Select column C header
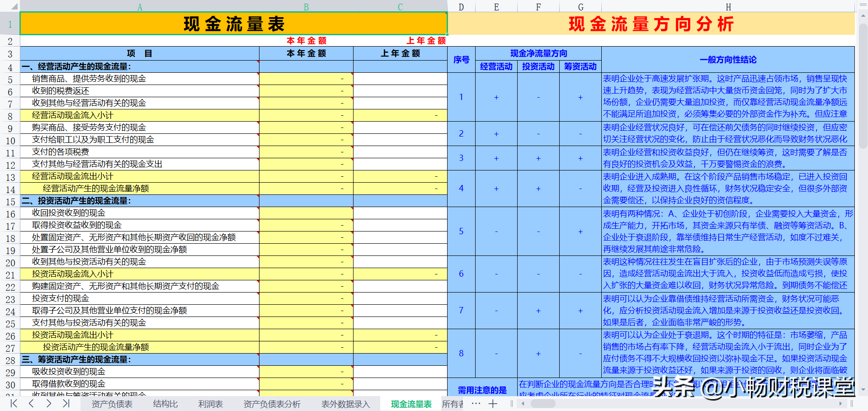The height and width of the screenshot is (411, 868). (400, 6)
